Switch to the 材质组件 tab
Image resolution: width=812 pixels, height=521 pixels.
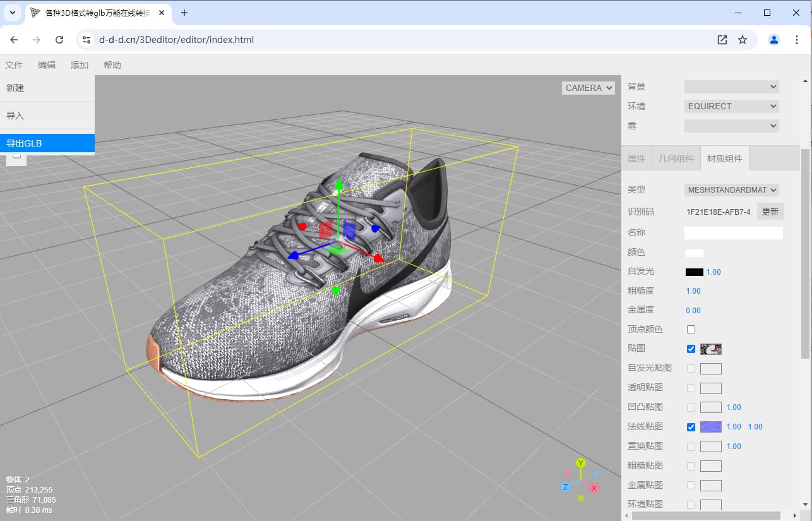click(x=725, y=159)
